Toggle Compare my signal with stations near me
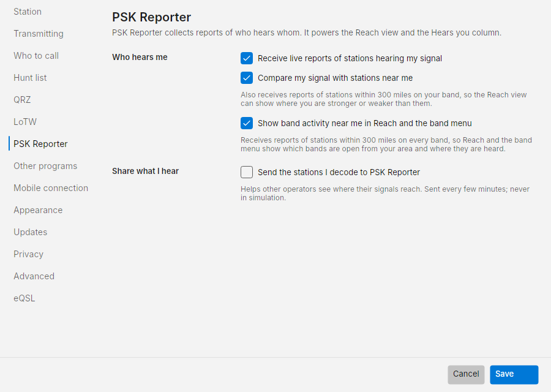The width and height of the screenshot is (551, 392). [247, 78]
